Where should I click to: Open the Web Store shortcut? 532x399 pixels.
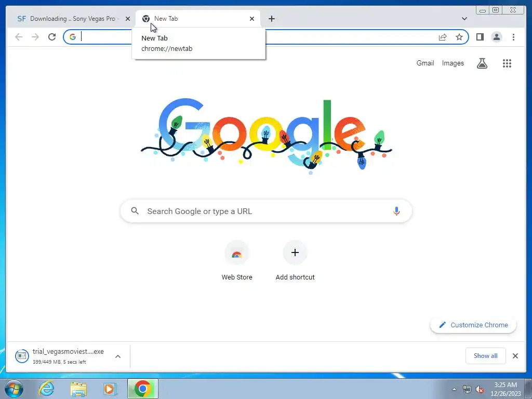[237, 261]
